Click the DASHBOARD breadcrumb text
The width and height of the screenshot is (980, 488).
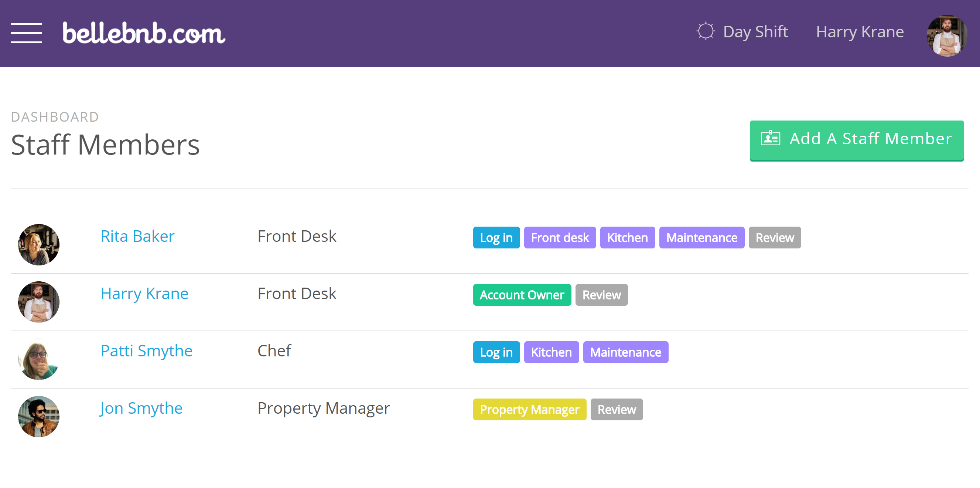[x=55, y=117]
